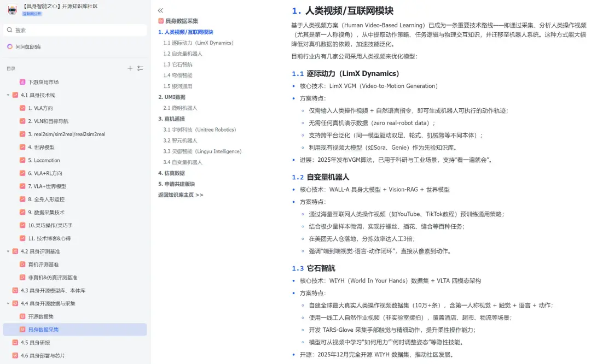Add a new document with plus icon
The width and height of the screenshot is (591, 364).
[x=130, y=68]
